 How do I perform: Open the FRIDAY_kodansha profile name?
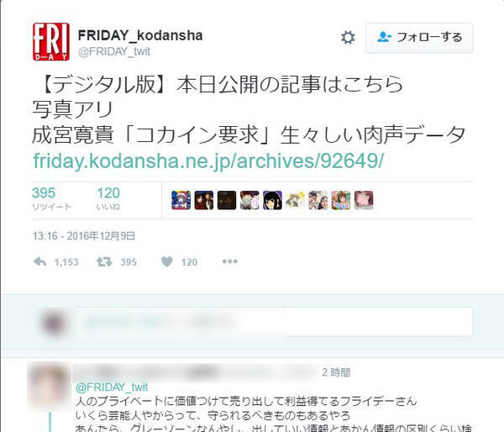coord(140,35)
